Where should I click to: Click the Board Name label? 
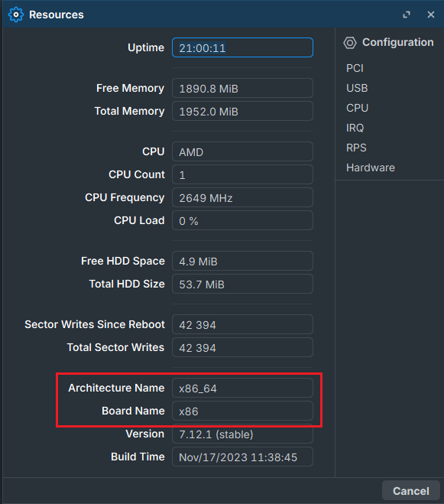coord(133,411)
